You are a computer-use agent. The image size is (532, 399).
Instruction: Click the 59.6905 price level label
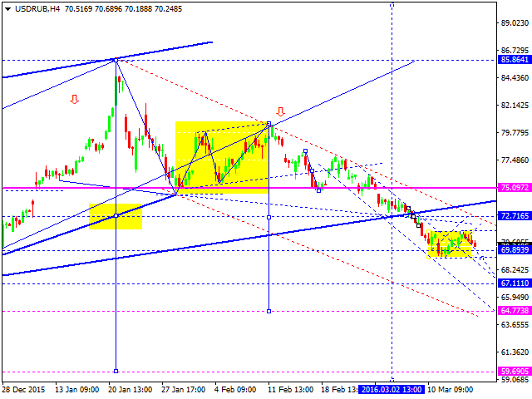tap(515, 372)
